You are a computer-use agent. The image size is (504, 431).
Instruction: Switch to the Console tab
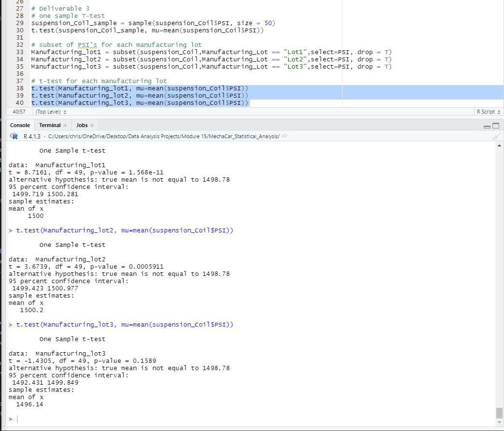(20, 125)
